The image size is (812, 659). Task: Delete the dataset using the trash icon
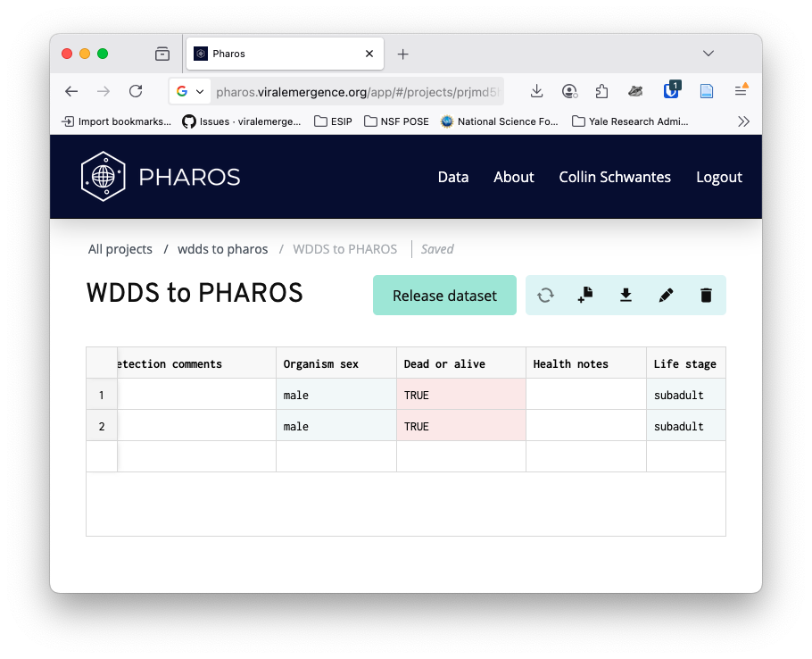pyautogui.click(x=706, y=295)
